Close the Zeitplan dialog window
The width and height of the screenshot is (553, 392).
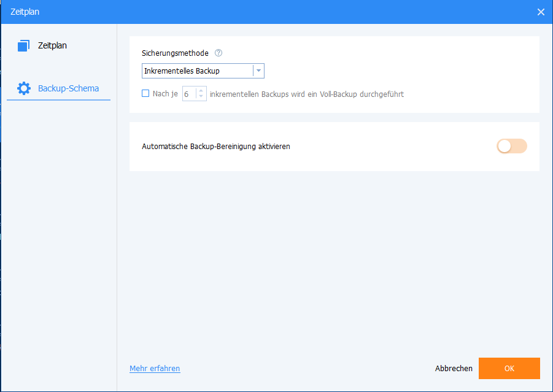click(x=541, y=12)
